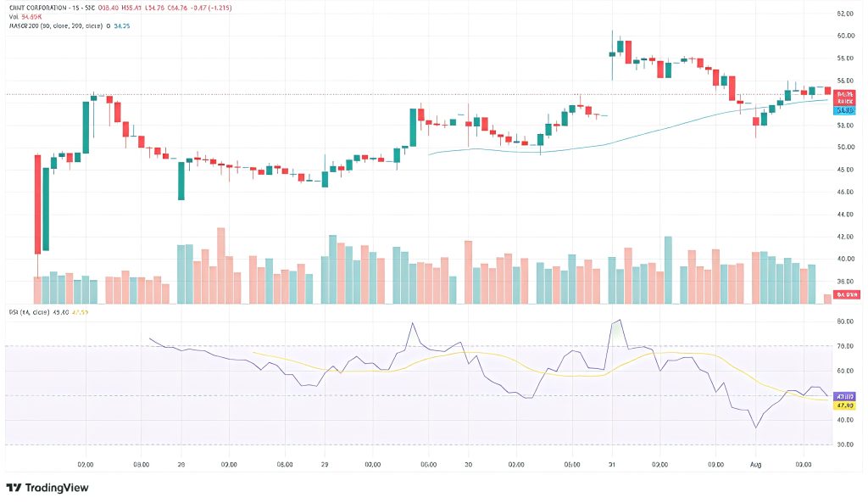868x503 pixels.
Task: Click the red current price label on price axis
Action: [845, 98]
